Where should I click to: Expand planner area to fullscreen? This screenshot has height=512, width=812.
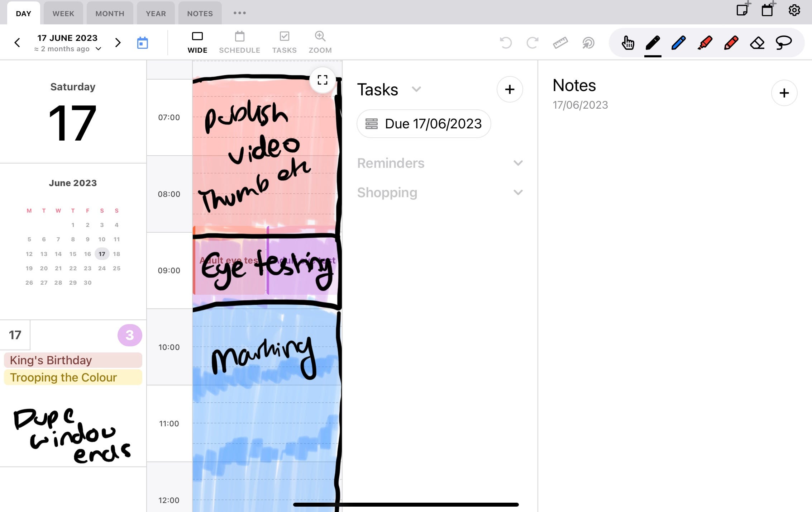coord(323,80)
